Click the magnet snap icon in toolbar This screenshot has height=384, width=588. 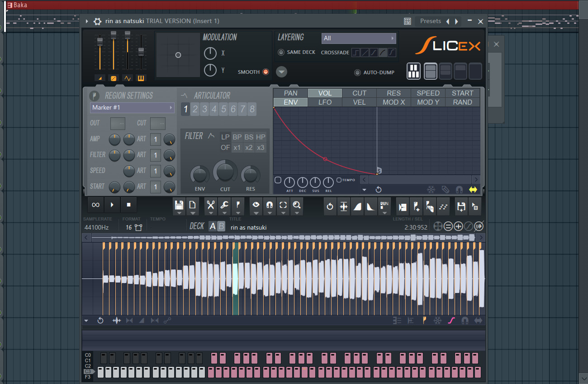click(x=270, y=205)
